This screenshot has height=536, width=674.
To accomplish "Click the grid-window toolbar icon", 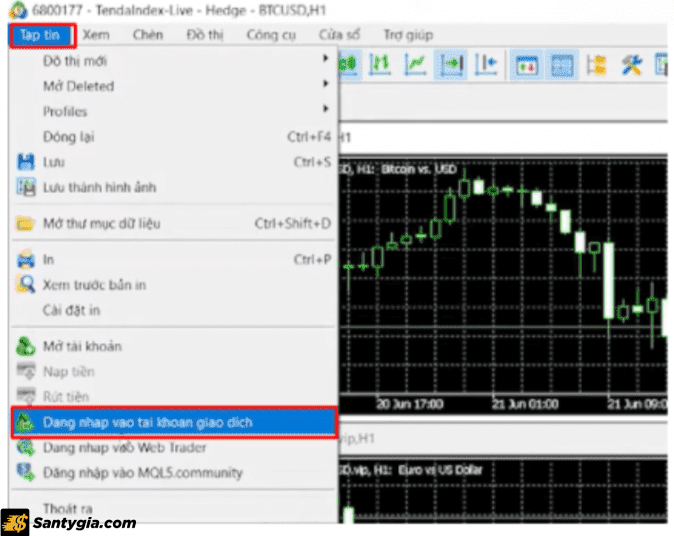I will [562, 65].
